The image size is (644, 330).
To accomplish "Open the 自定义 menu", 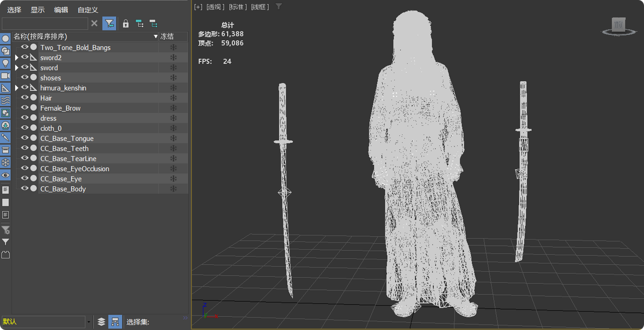I will (x=88, y=10).
